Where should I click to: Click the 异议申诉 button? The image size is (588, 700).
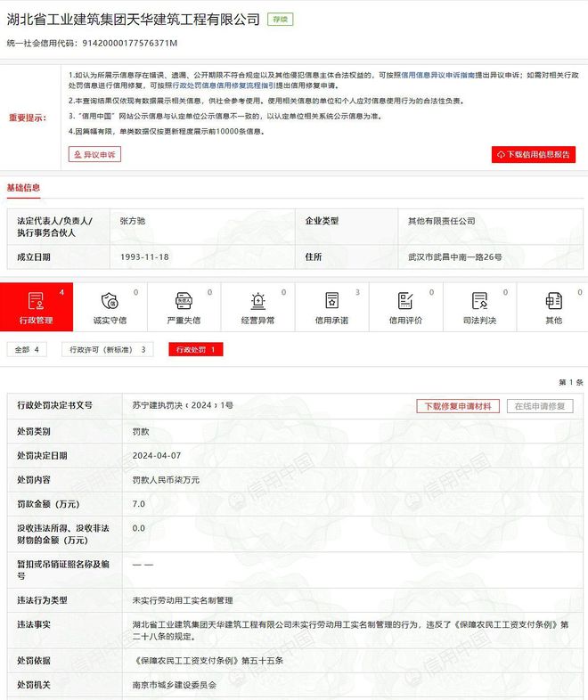(x=94, y=154)
